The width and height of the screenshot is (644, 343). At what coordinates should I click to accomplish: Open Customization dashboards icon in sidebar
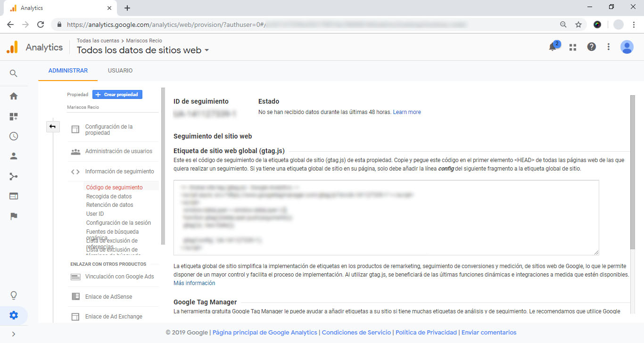(x=14, y=116)
